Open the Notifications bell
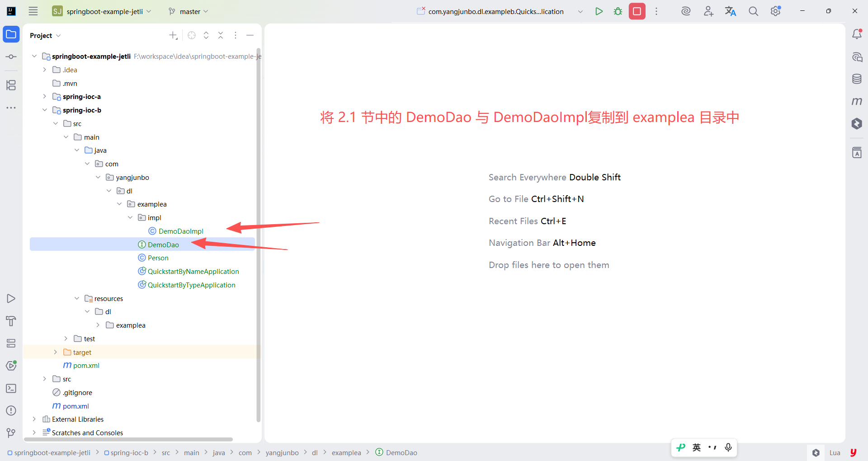This screenshot has width=868, height=461. (857, 34)
